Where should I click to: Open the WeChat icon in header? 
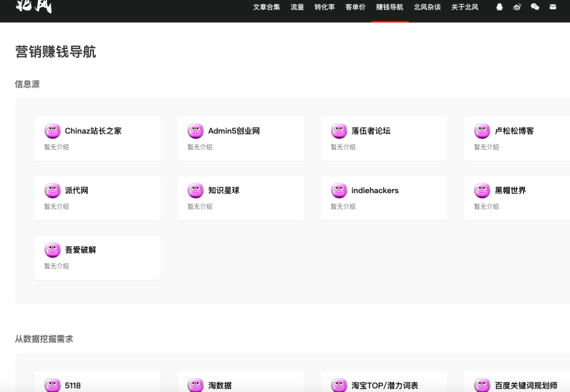pyautogui.click(x=535, y=6)
